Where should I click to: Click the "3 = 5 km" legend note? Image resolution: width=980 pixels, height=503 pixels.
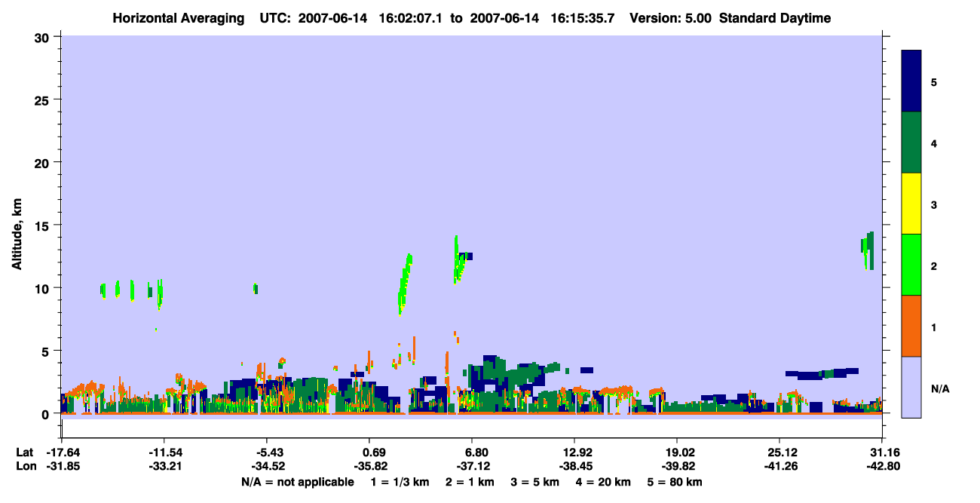[x=534, y=482]
